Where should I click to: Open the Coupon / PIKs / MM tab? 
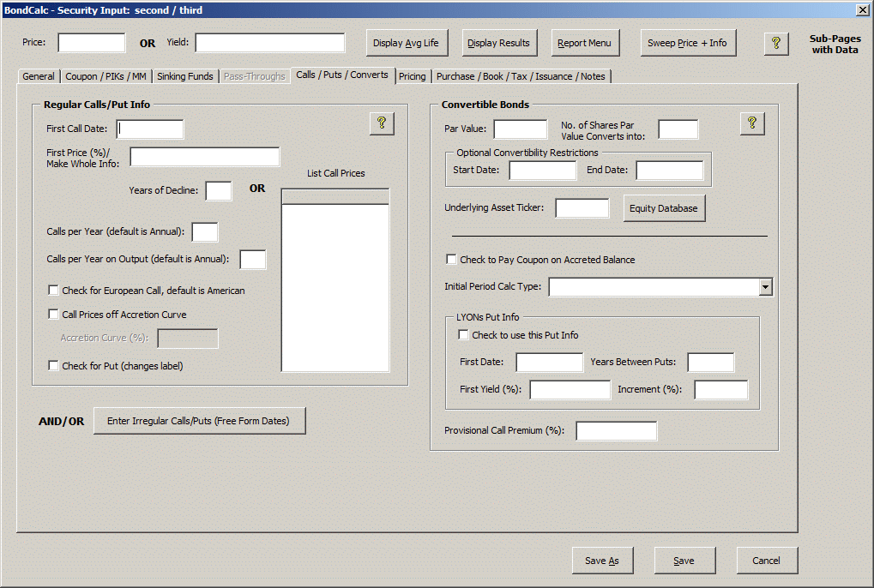105,76
